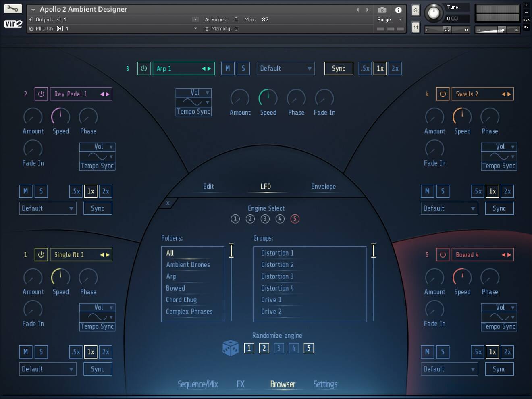Open the Tempo Sync dropdown under Rev Pedal 1
Viewport: 532px width, 399px height.
97,166
